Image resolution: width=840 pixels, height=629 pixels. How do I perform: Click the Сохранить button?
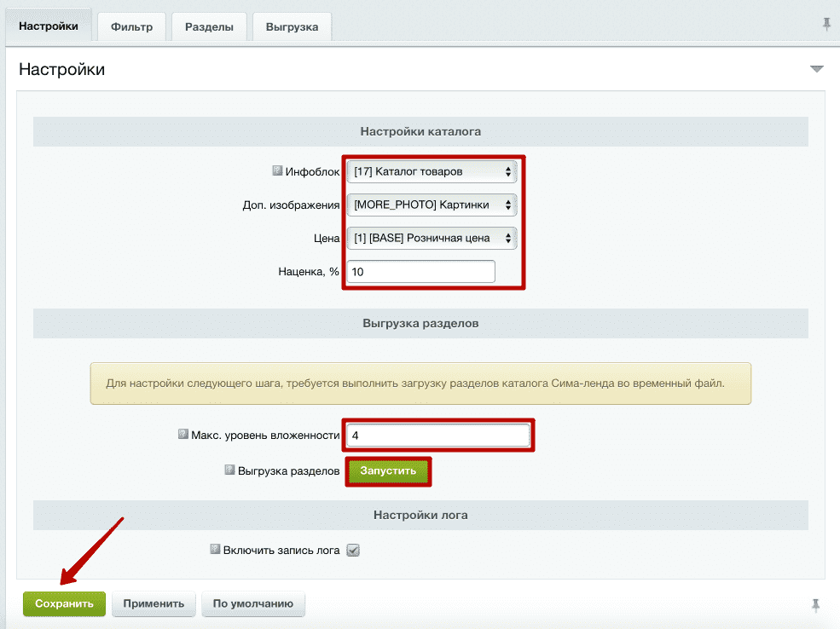pos(64,603)
